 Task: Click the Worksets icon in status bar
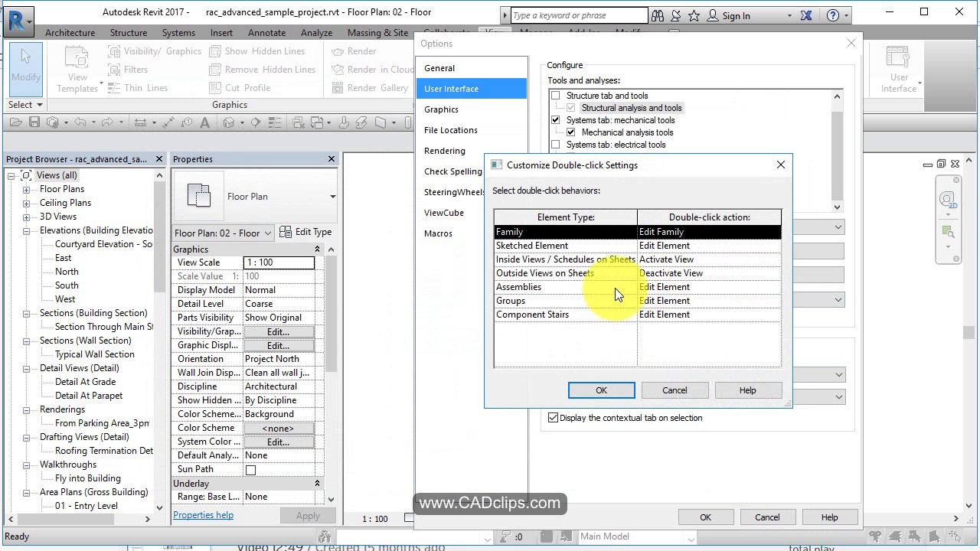325,536
